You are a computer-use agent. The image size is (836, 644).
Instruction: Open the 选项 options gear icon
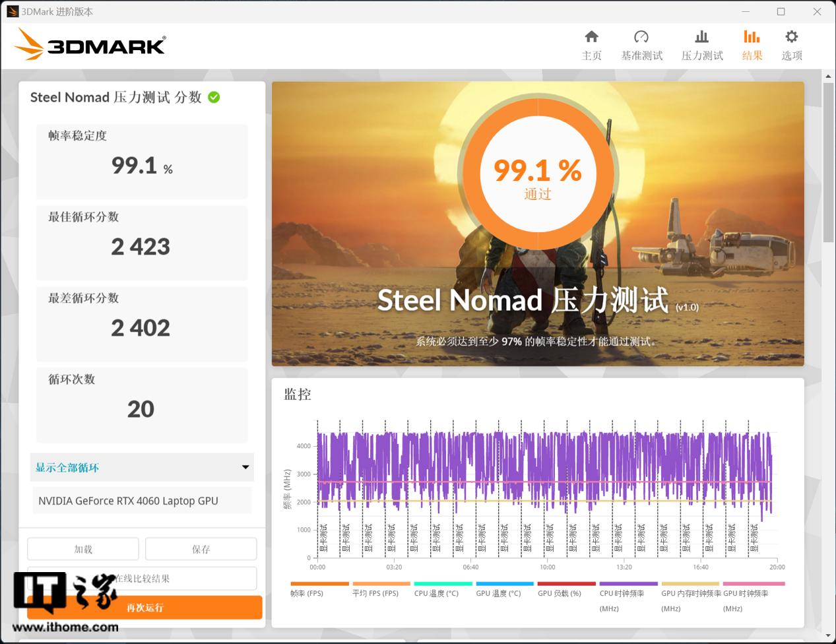click(792, 37)
